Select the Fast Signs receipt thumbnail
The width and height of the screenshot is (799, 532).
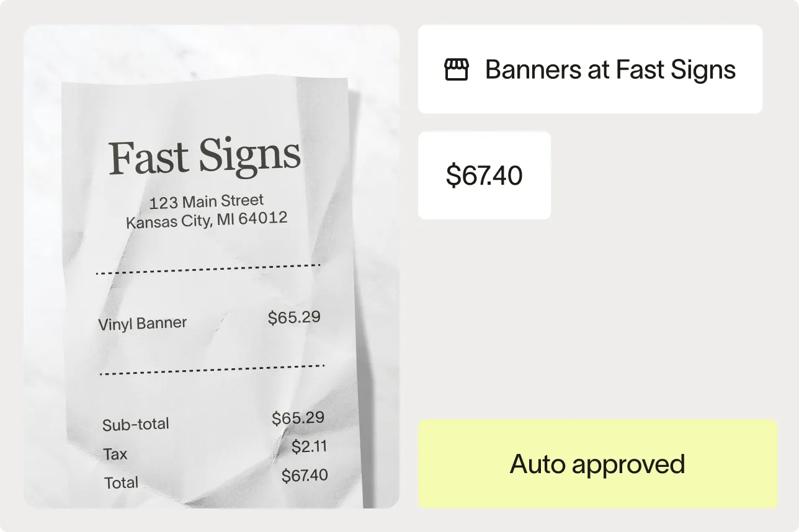click(x=211, y=267)
